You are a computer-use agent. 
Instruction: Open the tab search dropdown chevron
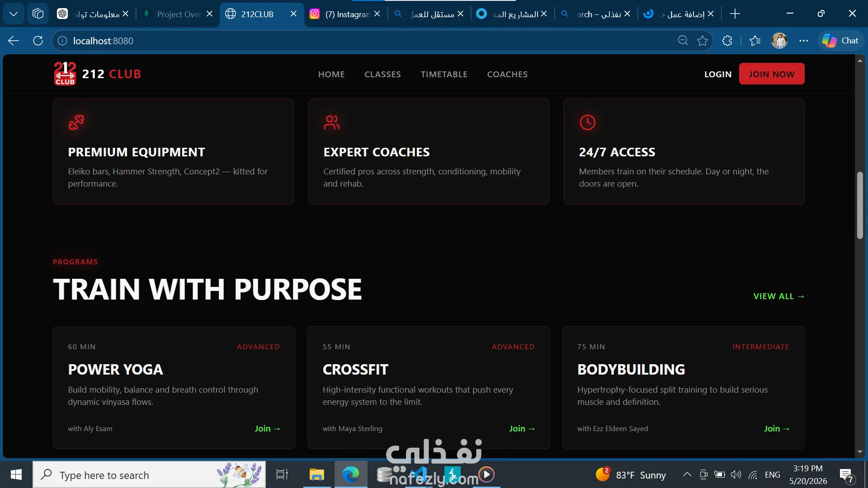[x=14, y=14]
